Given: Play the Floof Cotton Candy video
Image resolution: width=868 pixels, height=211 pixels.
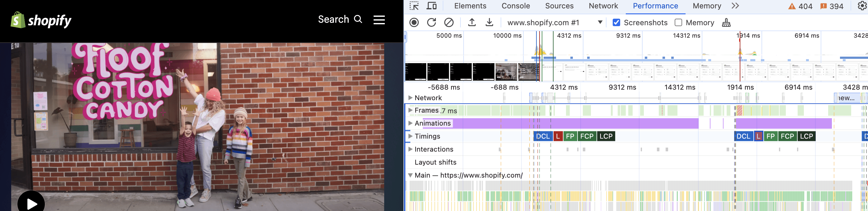Looking at the screenshot, I should [x=31, y=203].
